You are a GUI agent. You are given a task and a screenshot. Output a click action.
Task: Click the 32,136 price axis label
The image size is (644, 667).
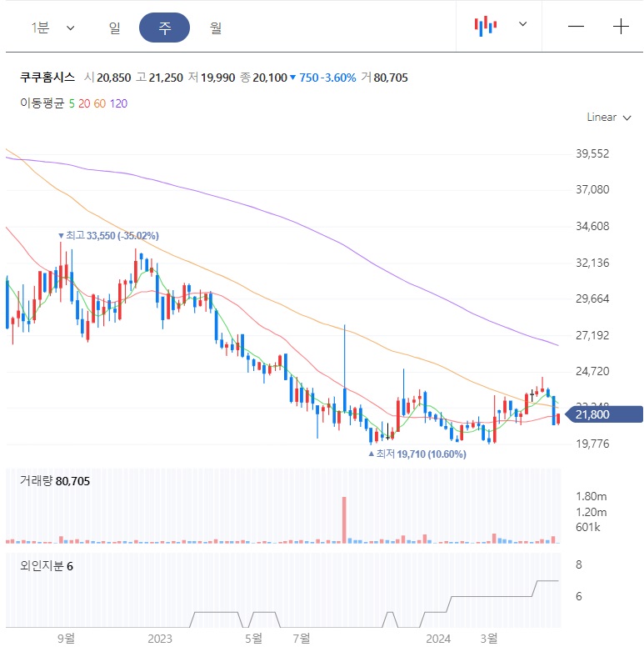coord(592,263)
